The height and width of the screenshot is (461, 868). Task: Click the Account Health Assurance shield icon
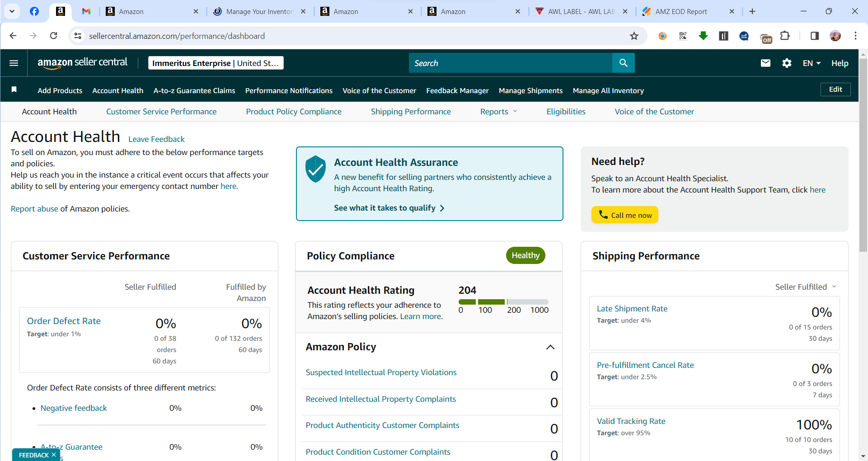(315, 169)
